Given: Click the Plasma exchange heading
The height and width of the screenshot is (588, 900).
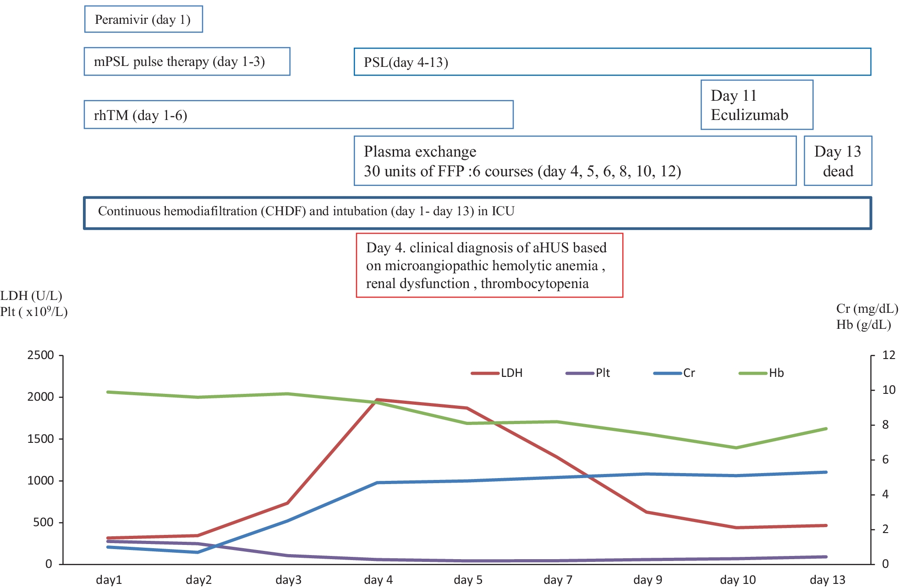Looking at the screenshot, I should pyautogui.click(x=420, y=152).
